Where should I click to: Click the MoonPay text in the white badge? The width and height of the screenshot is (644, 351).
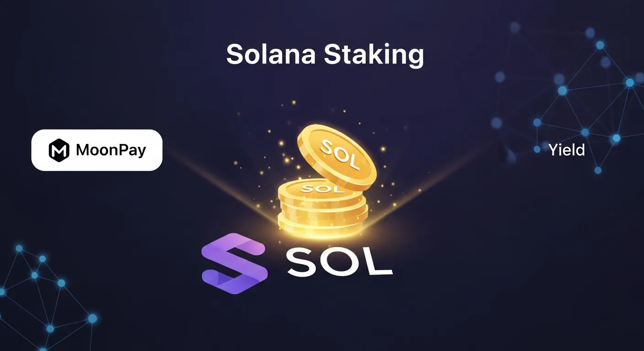coord(111,150)
